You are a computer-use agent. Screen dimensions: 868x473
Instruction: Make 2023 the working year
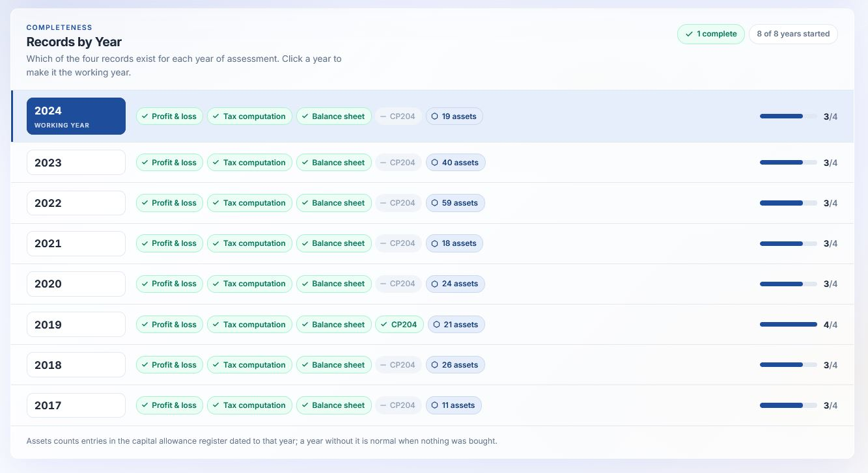(x=76, y=163)
